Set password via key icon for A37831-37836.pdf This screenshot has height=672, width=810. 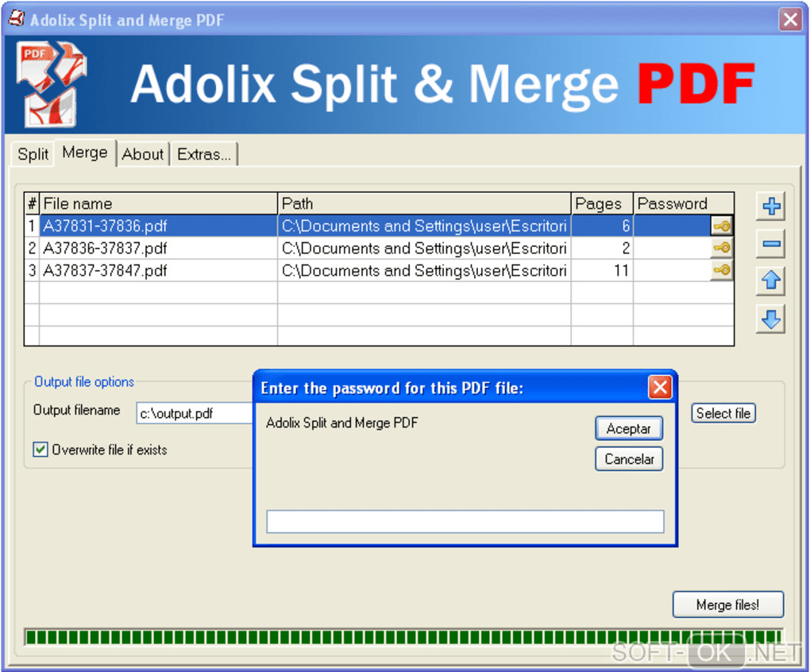722,226
